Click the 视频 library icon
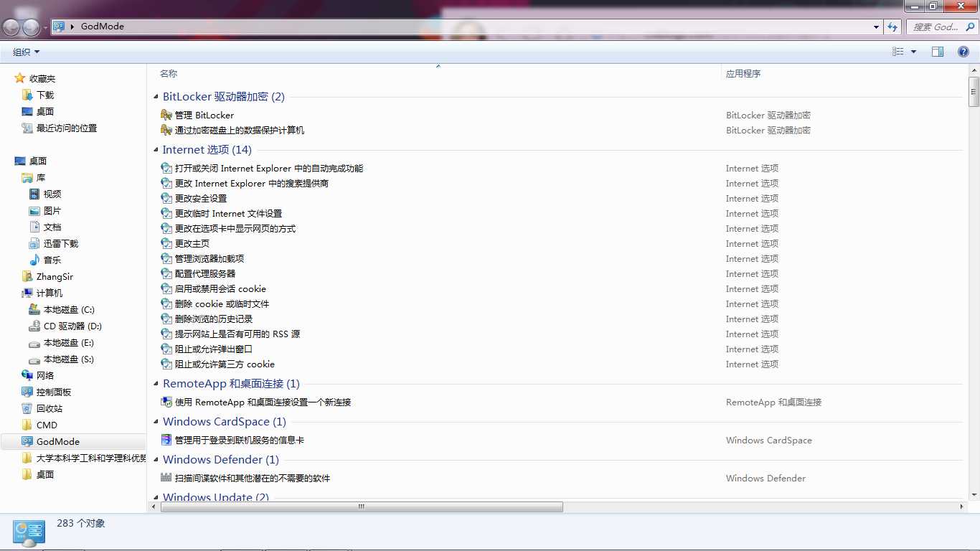980x551 pixels. click(34, 194)
